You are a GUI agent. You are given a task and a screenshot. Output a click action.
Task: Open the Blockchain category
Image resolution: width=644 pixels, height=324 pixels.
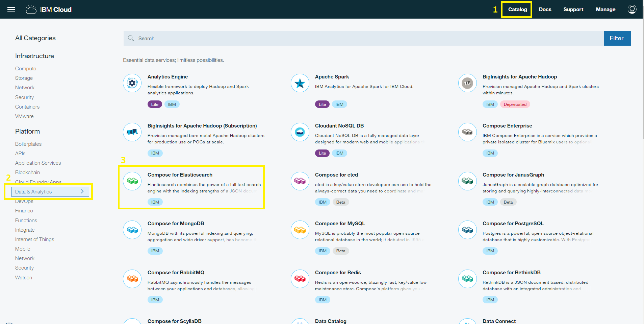point(27,172)
